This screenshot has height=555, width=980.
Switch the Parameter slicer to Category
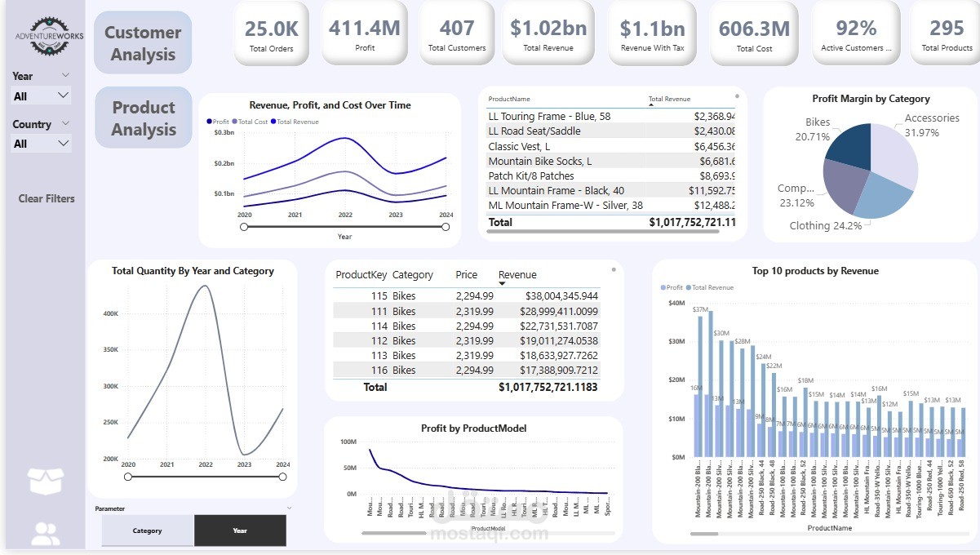tap(148, 531)
